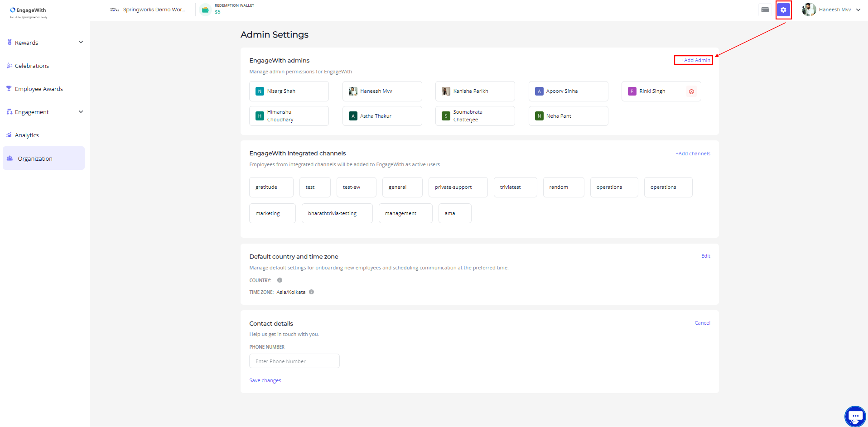Click the Rewards medal icon
Screen dimensions: 868x427
10,42
